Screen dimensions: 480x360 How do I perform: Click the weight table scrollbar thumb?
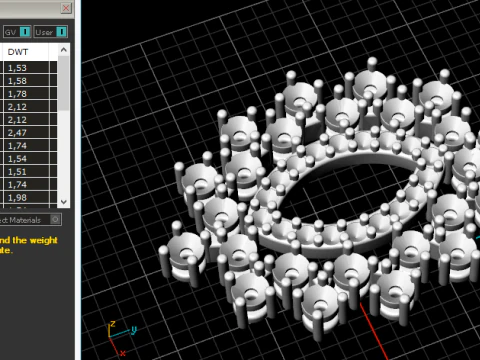64,83
